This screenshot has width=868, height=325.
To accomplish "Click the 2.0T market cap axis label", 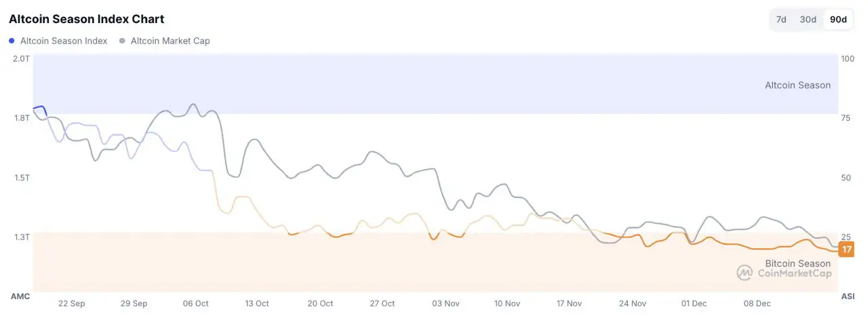I will click(x=21, y=59).
